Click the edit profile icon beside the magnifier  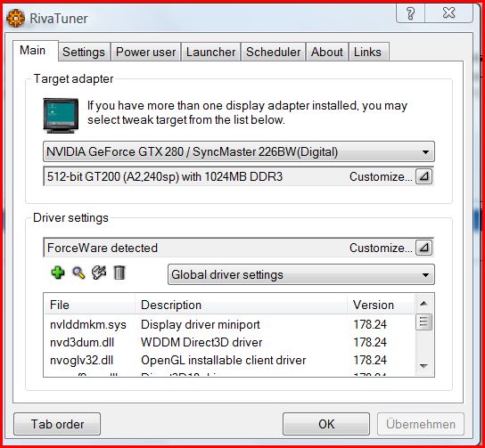coord(99,273)
